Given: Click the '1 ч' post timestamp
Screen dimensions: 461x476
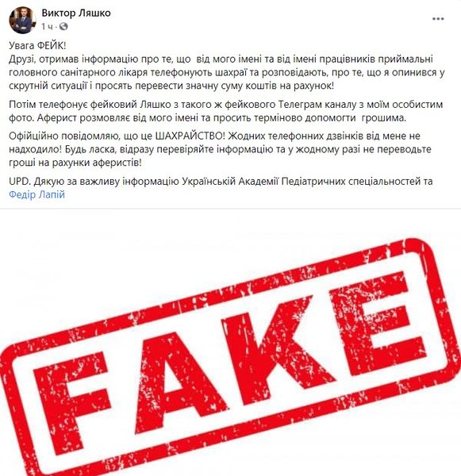Looking at the screenshot, I should click(47, 27).
